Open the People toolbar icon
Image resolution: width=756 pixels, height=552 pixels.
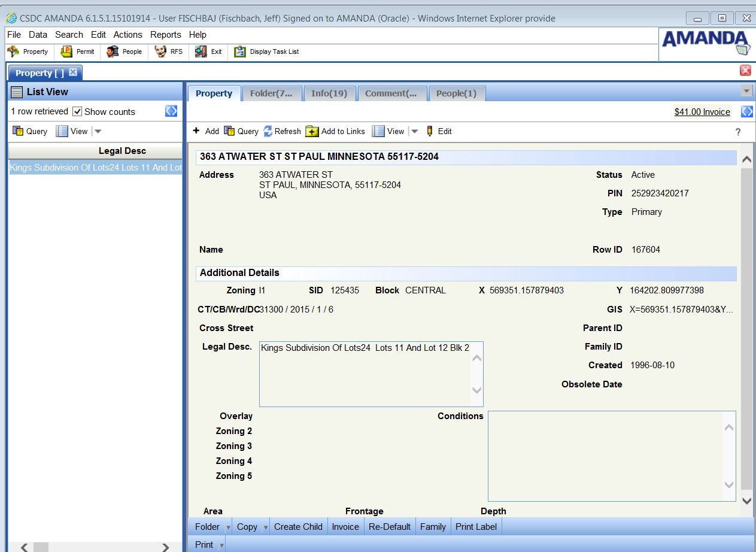pyautogui.click(x=113, y=52)
